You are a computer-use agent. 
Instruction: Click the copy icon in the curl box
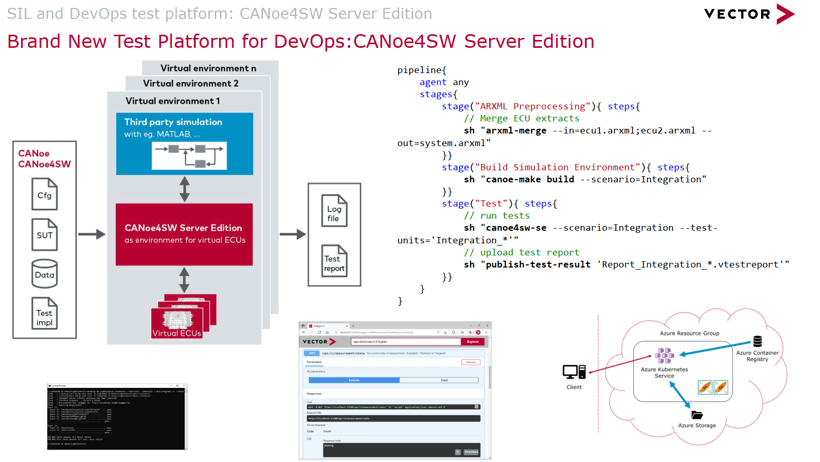pos(476,407)
